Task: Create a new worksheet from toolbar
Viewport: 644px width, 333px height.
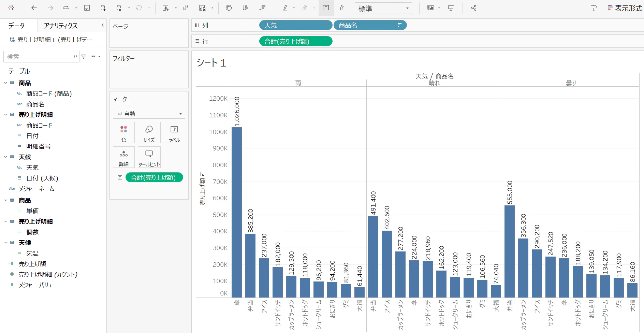Action: 166,8
